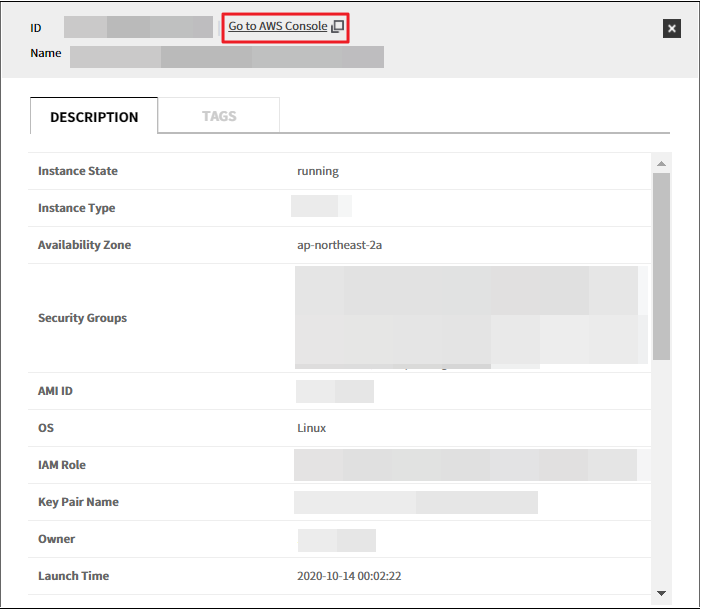Click the Instance State row label

point(78,171)
